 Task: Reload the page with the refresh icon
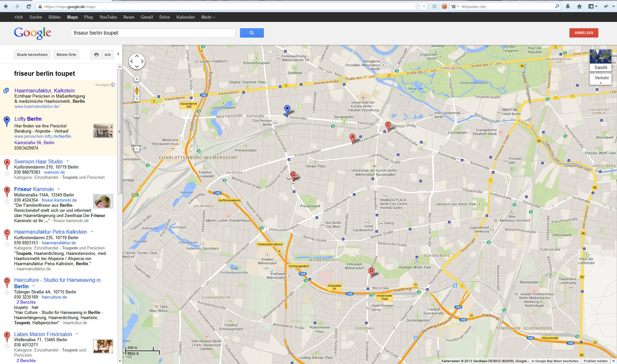click(29, 6)
